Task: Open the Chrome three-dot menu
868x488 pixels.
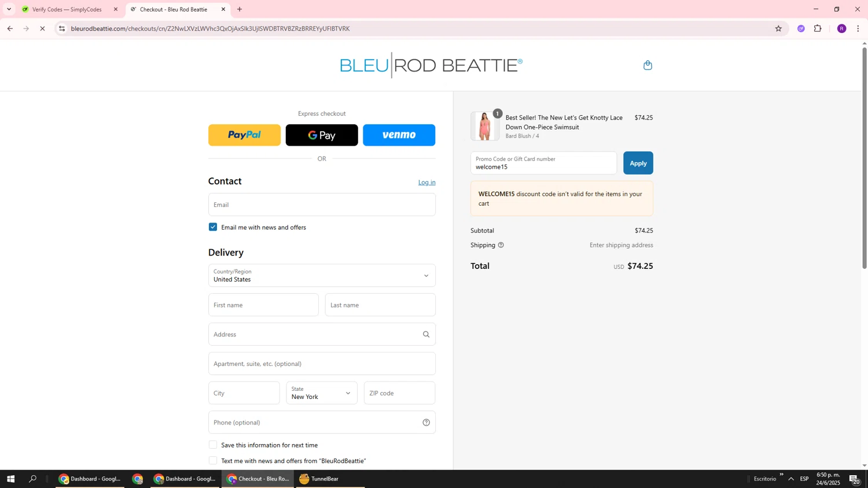Action: pyautogui.click(x=858, y=28)
